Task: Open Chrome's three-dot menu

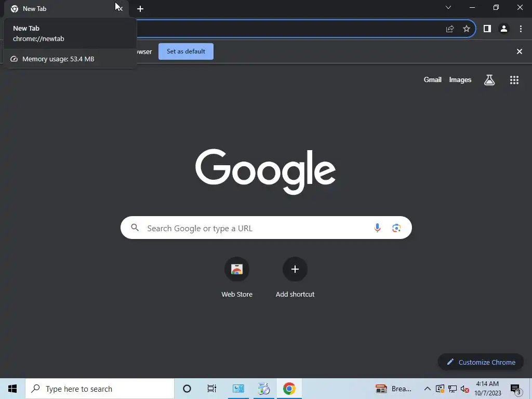Action: click(521, 29)
